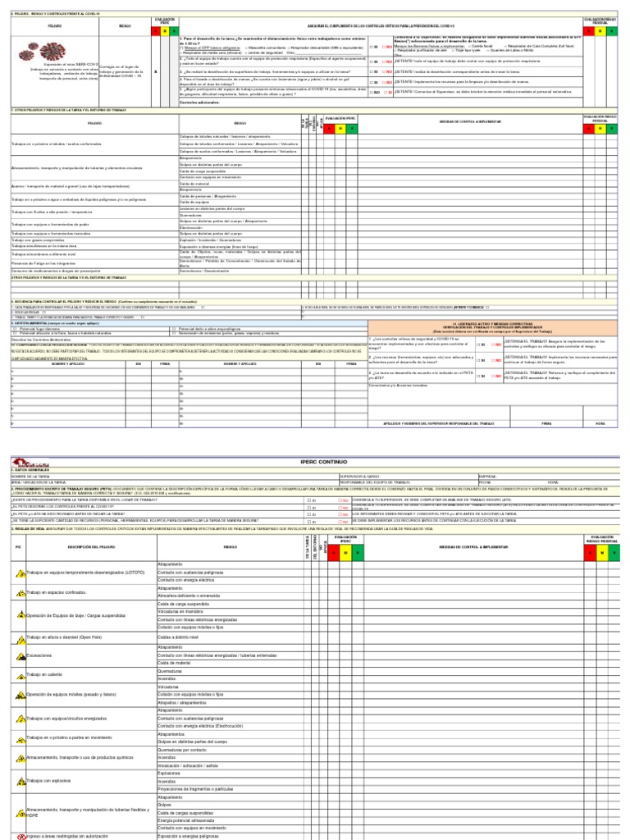Click the 'Caídas a distinto nivel' risk cell

click(231, 637)
